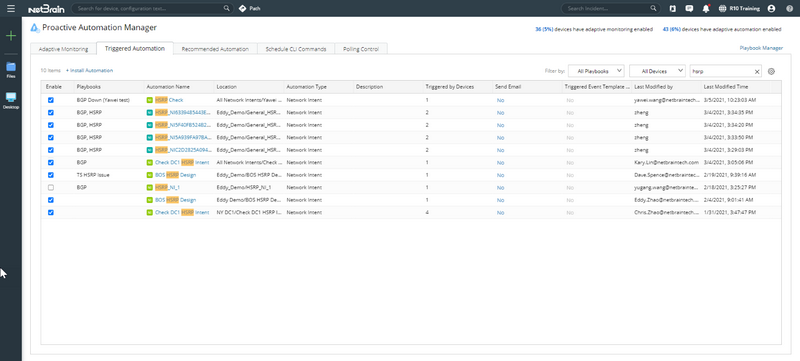Click the green plus add icon
800x361 pixels.
click(x=11, y=36)
